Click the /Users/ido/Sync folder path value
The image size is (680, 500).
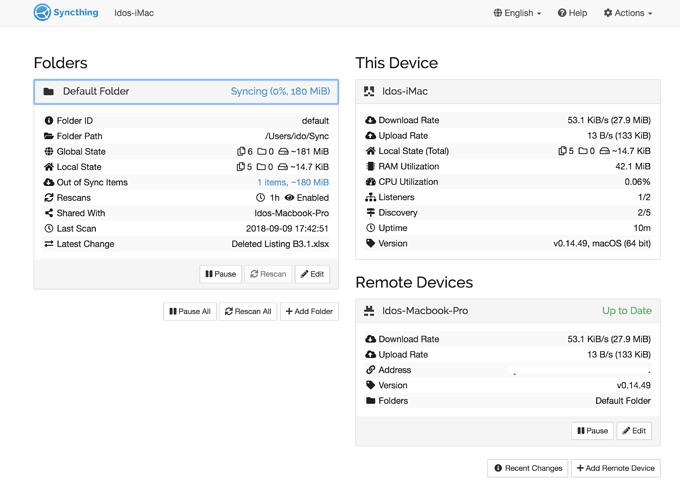coord(297,136)
